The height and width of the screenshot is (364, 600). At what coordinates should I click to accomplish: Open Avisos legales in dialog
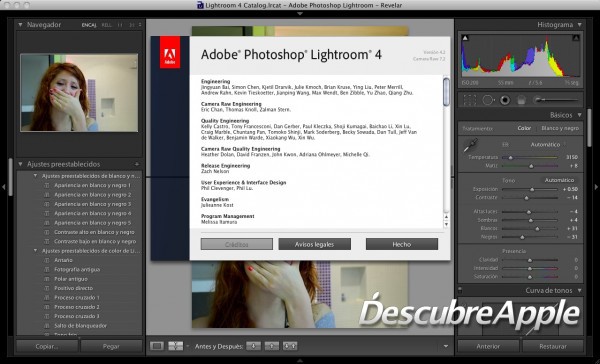point(314,244)
